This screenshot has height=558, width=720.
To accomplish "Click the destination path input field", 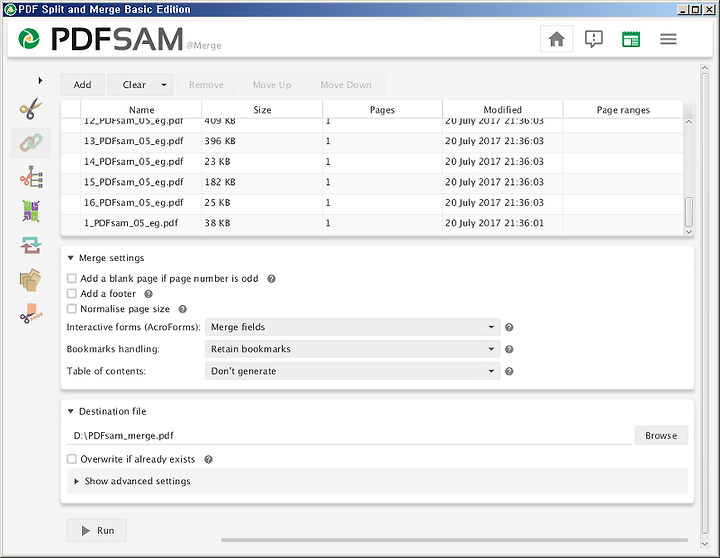I will coord(349,435).
